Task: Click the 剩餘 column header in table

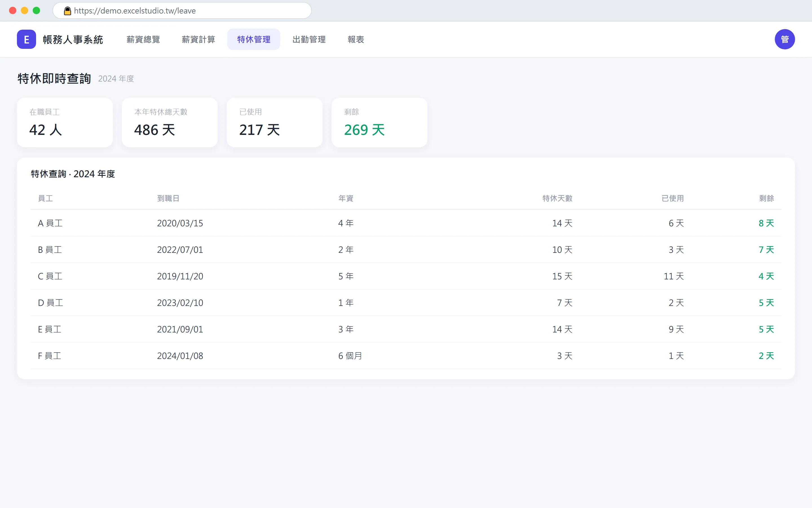Action: [x=766, y=198]
